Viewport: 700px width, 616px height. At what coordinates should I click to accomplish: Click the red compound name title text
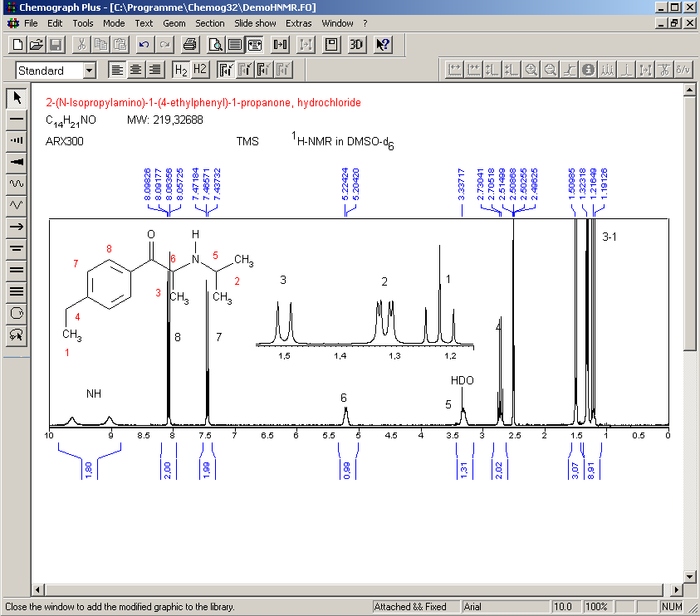pos(203,103)
